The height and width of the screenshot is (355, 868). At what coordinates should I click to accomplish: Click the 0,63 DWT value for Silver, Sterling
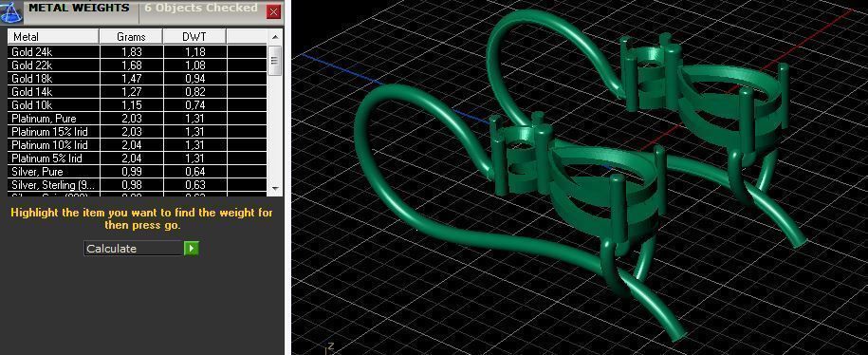click(194, 184)
